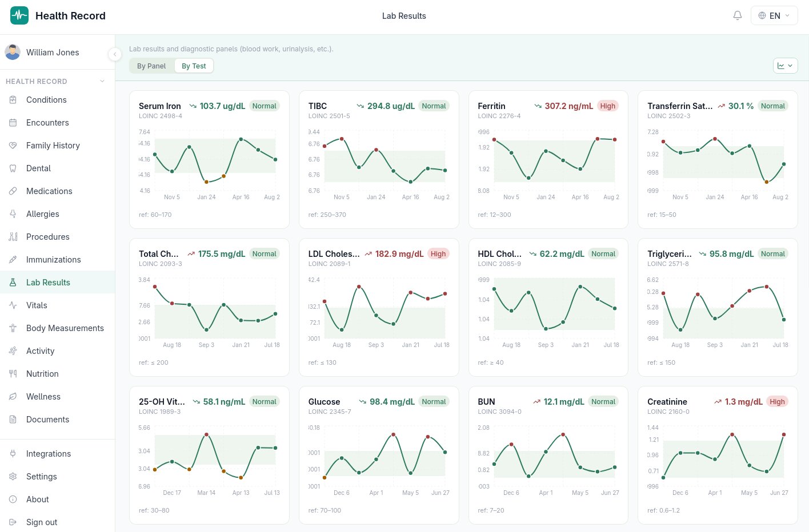Click the Vitals pulse icon
Image resolution: width=809 pixels, height=532 pixels.
(13, 305)
